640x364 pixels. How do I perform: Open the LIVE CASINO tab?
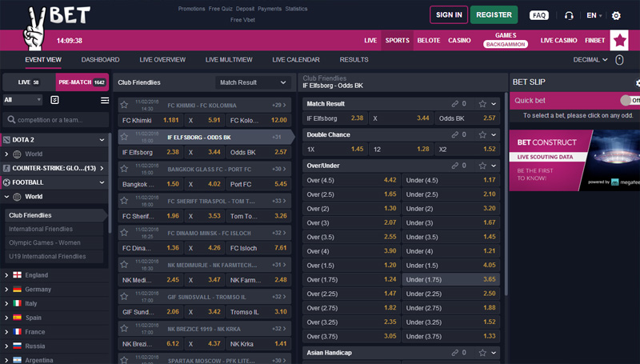tap(558, 40)
